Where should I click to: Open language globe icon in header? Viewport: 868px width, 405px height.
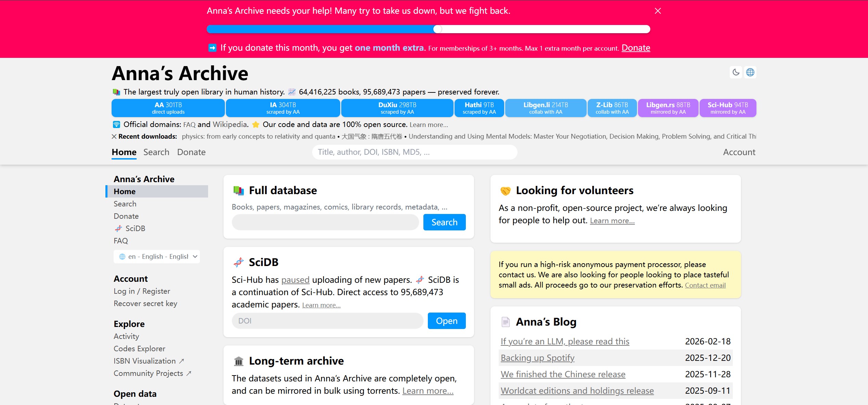tap(750, 72)
